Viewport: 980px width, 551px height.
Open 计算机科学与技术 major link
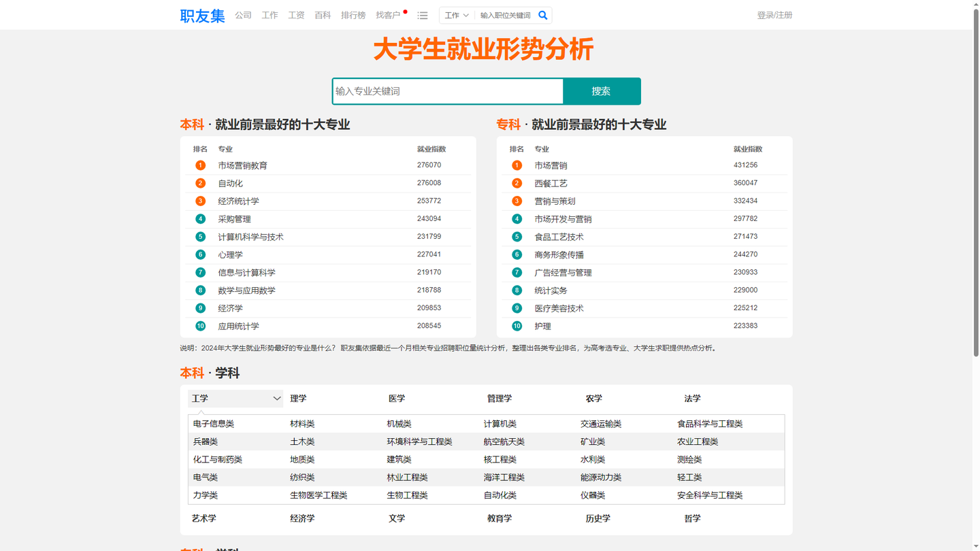[251, 237]
